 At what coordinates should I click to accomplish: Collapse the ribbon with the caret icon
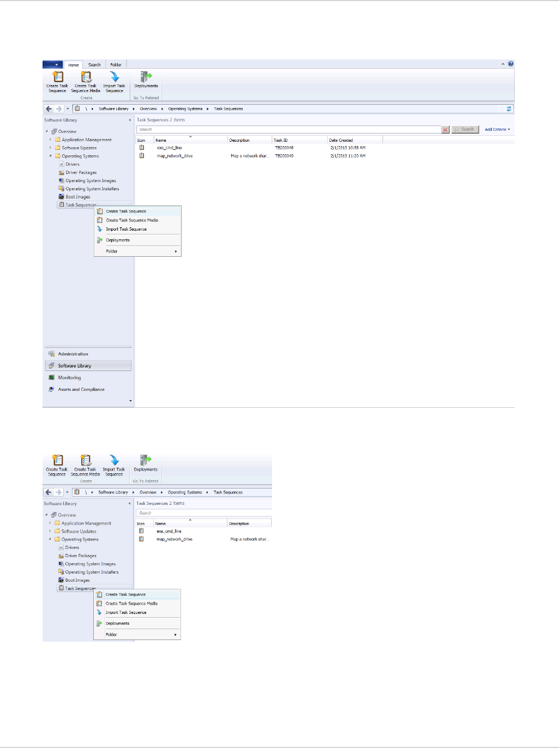[503, 64]
